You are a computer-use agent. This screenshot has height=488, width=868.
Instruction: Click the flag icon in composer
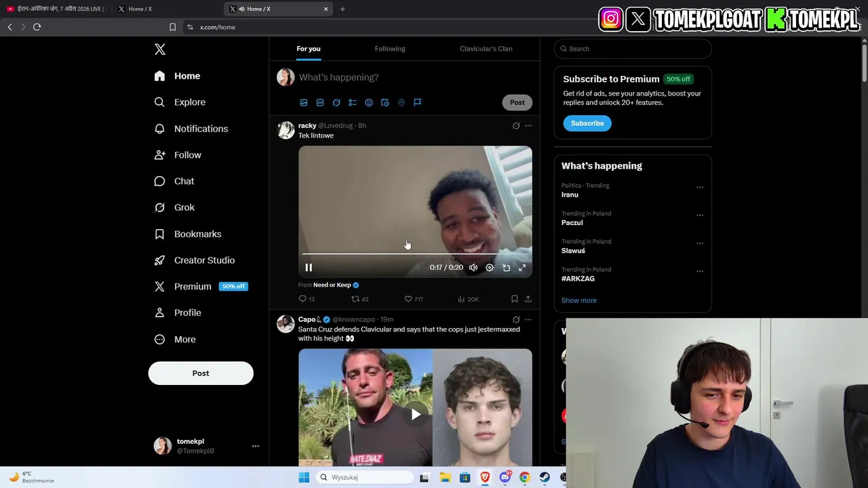[418, 102]
